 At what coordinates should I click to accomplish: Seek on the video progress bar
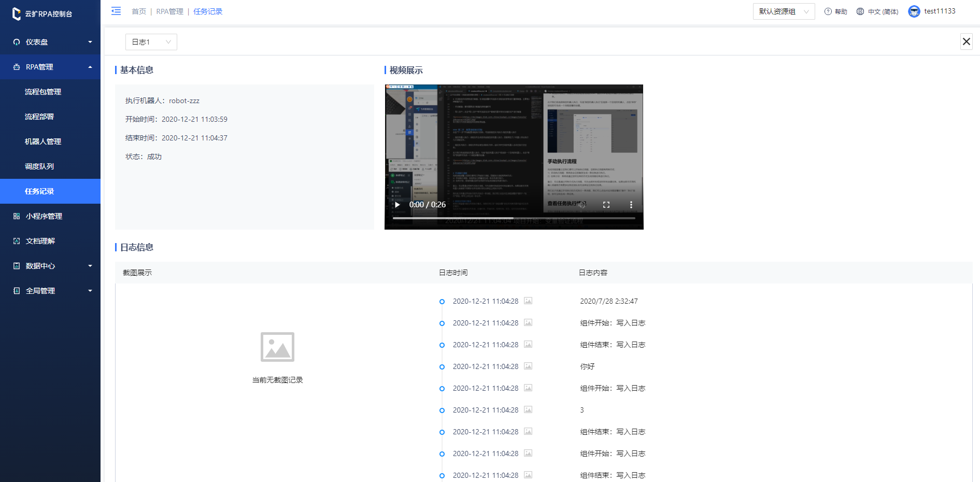[513, 218]
